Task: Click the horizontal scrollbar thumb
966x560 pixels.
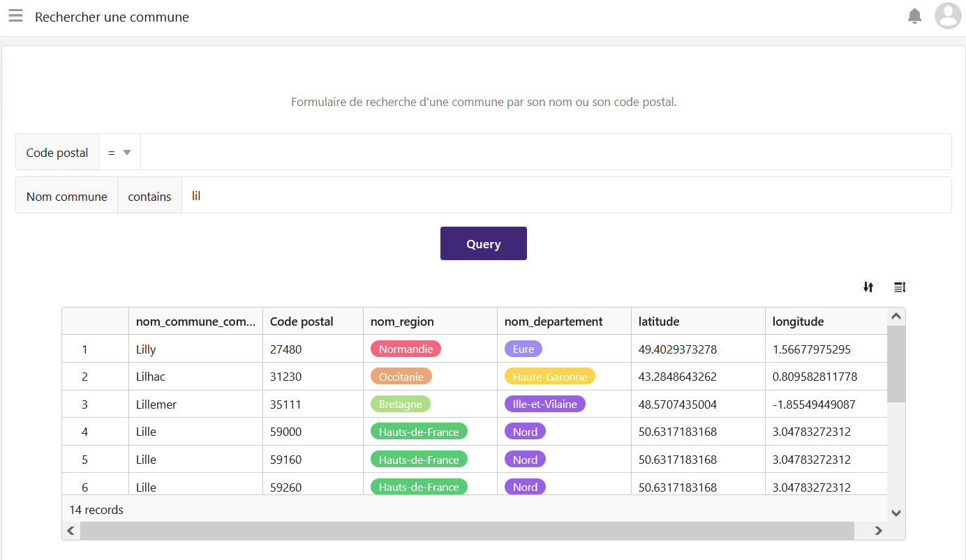Action: coord(467,531)
